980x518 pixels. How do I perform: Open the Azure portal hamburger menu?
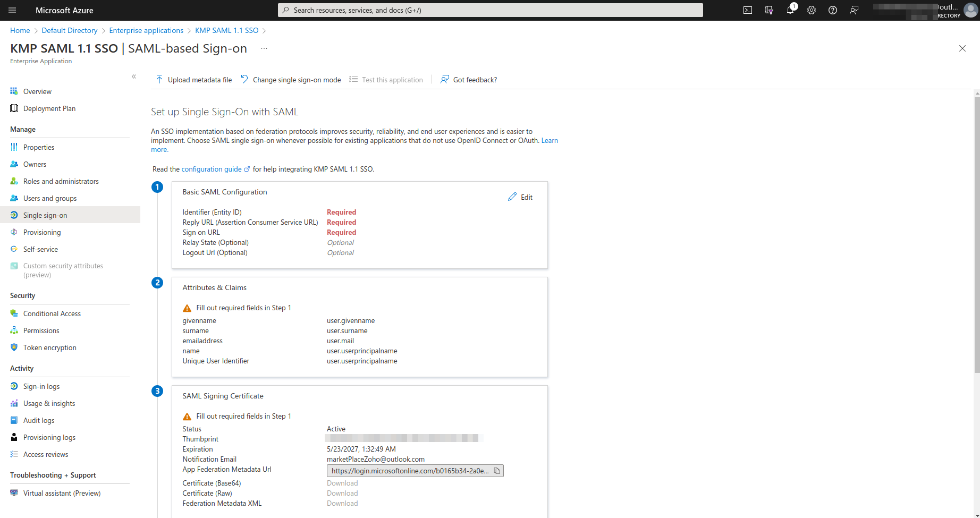12,10
